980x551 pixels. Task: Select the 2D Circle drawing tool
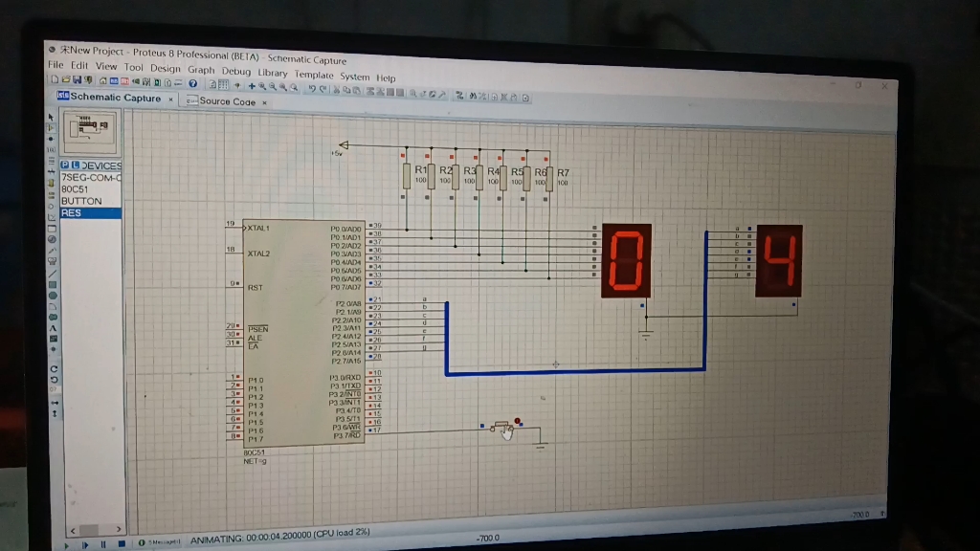53,296
